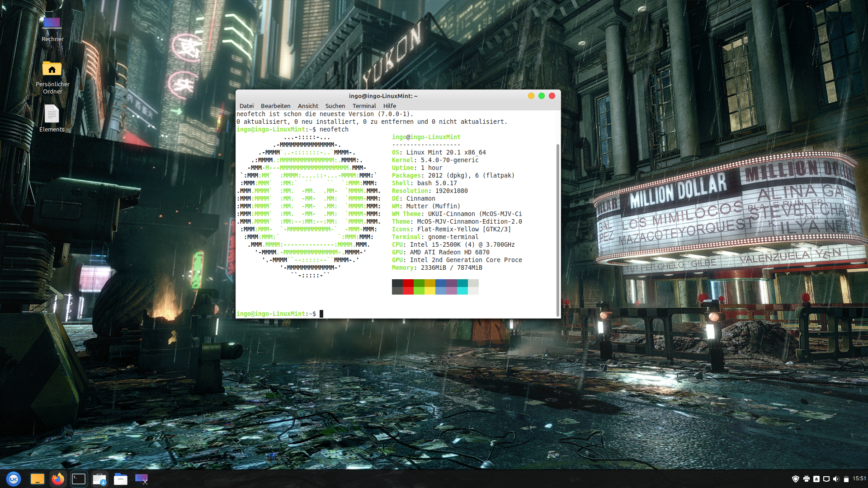Click the 15:51 clock in panel
The height and width of the screenshot is (488, 868).
click(x=859, y=479)
